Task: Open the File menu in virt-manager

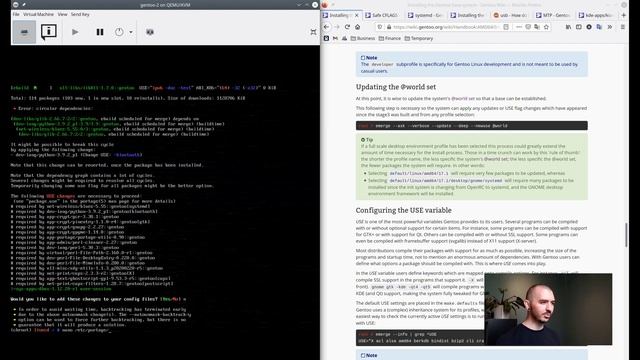Action: pyautogui.click(x=16, y=14)
